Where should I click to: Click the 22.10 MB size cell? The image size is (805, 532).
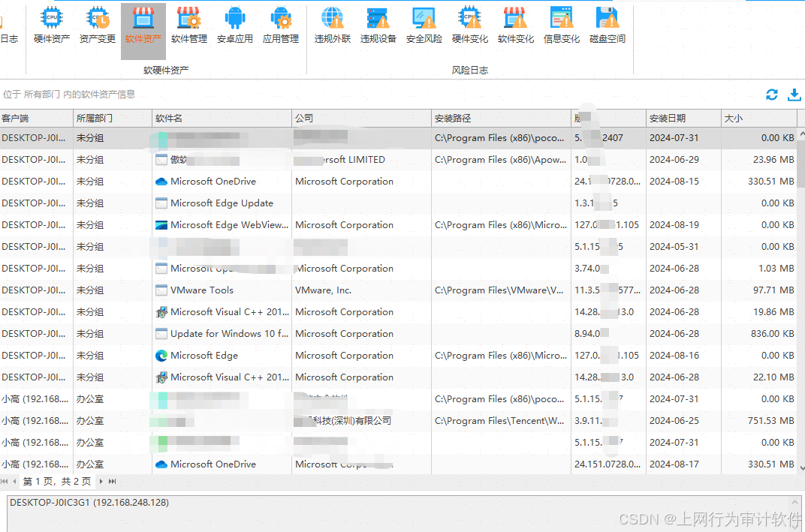pos(773,377)
